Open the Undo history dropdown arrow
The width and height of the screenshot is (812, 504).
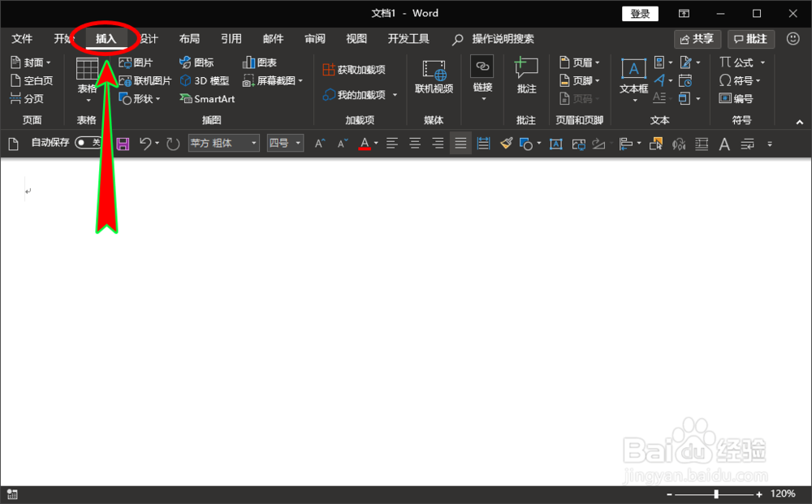[x=157, y=144]
